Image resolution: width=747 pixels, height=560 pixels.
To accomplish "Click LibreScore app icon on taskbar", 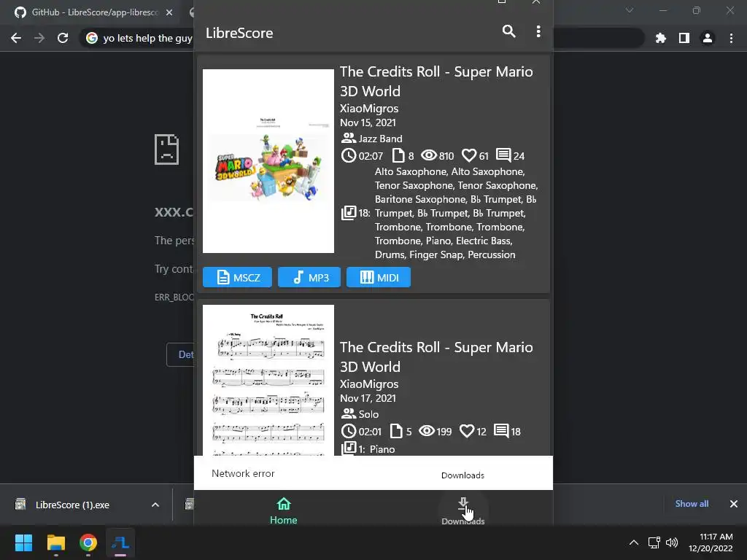I will point(120,542).
